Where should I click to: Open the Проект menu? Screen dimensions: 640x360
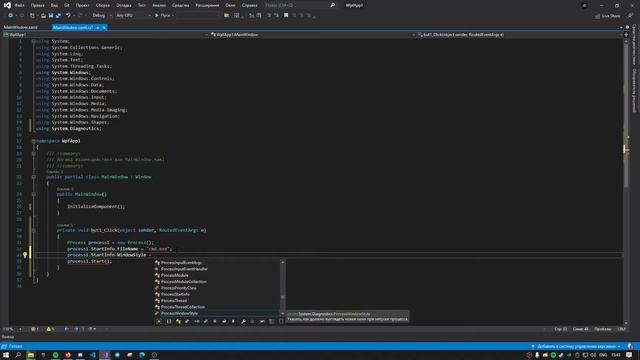82,5
